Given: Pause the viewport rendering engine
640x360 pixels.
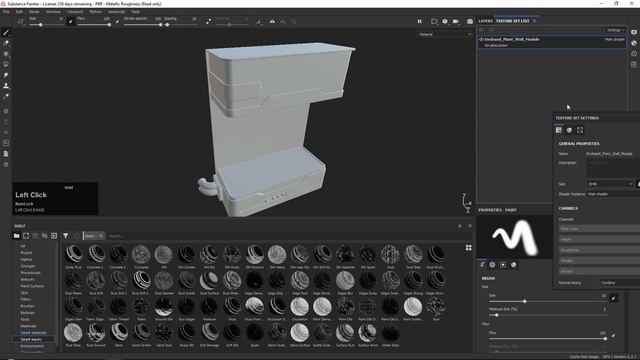Looking at the screenshot, I should (x=420, y=21).
